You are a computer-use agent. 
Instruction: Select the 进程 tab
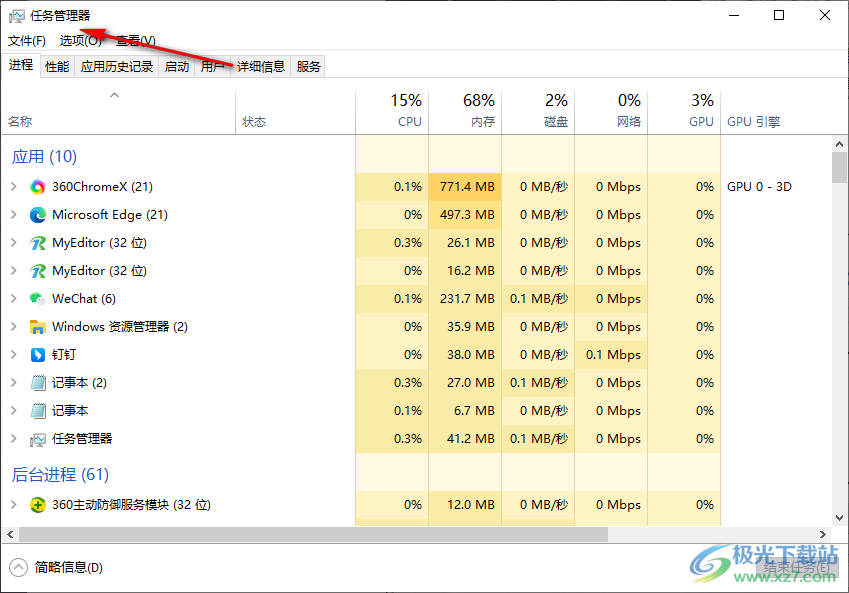[x=21, y=65]
